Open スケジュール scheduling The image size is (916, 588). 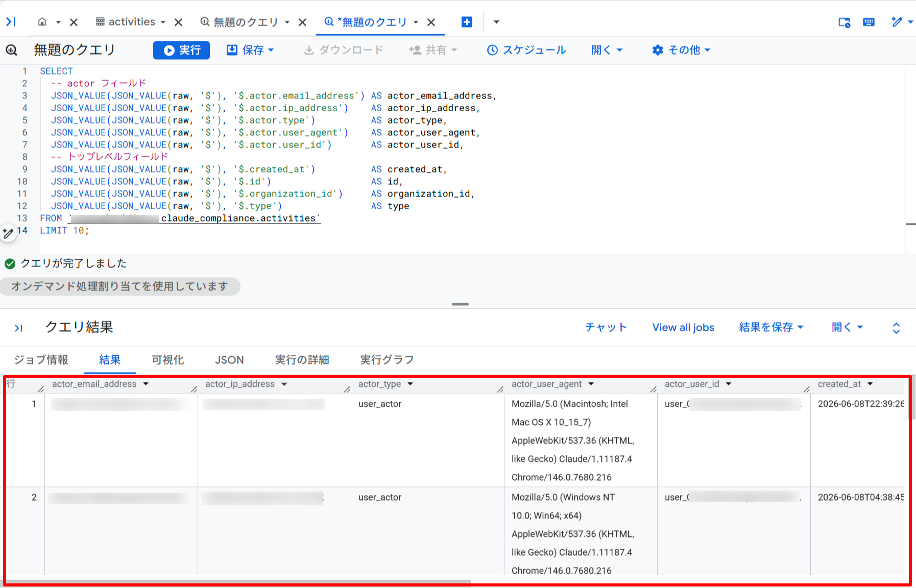pyautogui.click(x=526, y=50)
